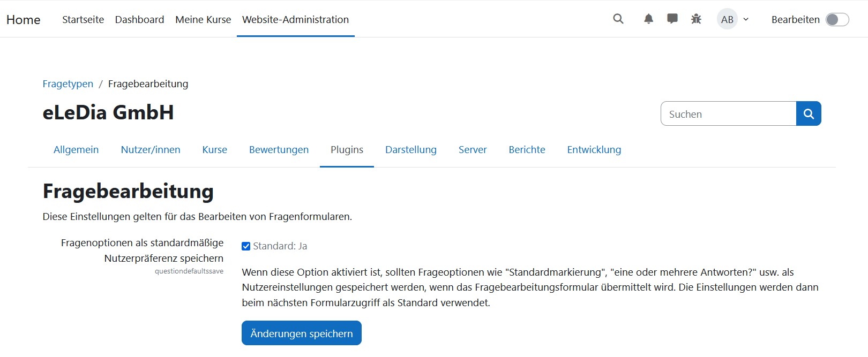Image resolution: width=868 pixels, height=357 pixels.
Task: Toggle the Bearbeiten edit mode switch
Action: [x=837, y=20]
